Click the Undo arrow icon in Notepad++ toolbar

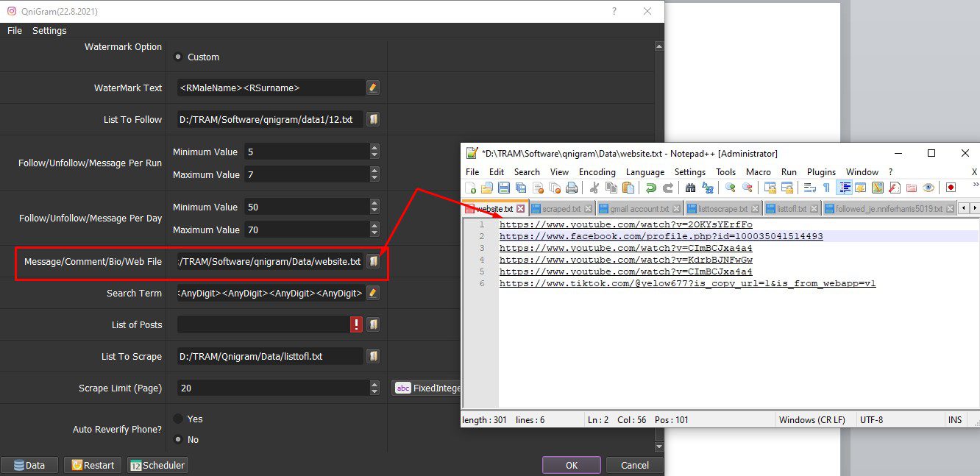click(x=651, y=188)
